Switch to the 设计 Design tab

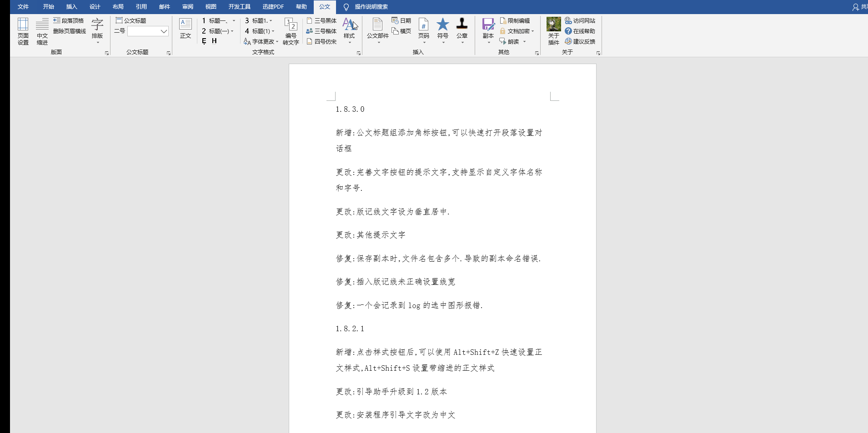(x=95, y=7)
